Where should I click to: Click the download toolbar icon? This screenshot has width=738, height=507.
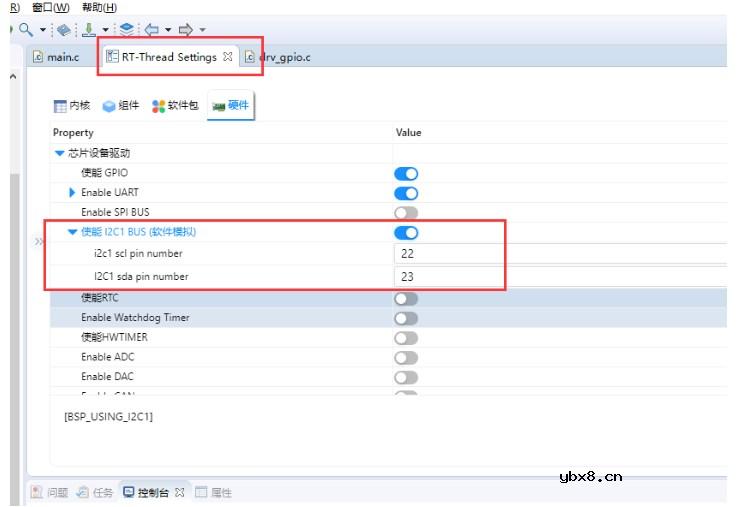[x=89, y=30]
